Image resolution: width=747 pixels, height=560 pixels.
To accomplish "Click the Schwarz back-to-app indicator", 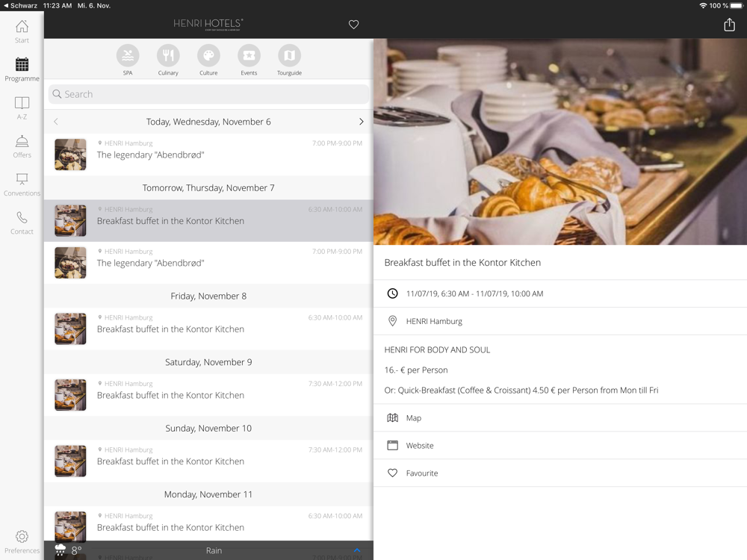I will click(x=20, y=6).
